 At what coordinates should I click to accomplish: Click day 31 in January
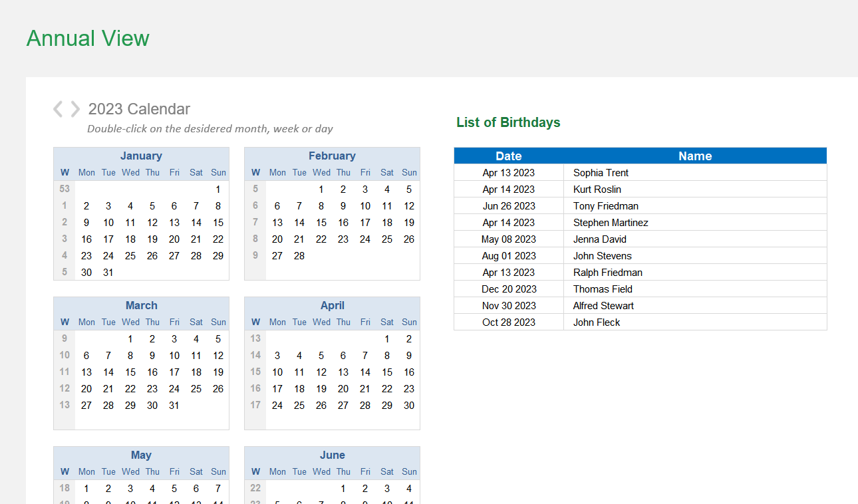(x=108, y=272)
